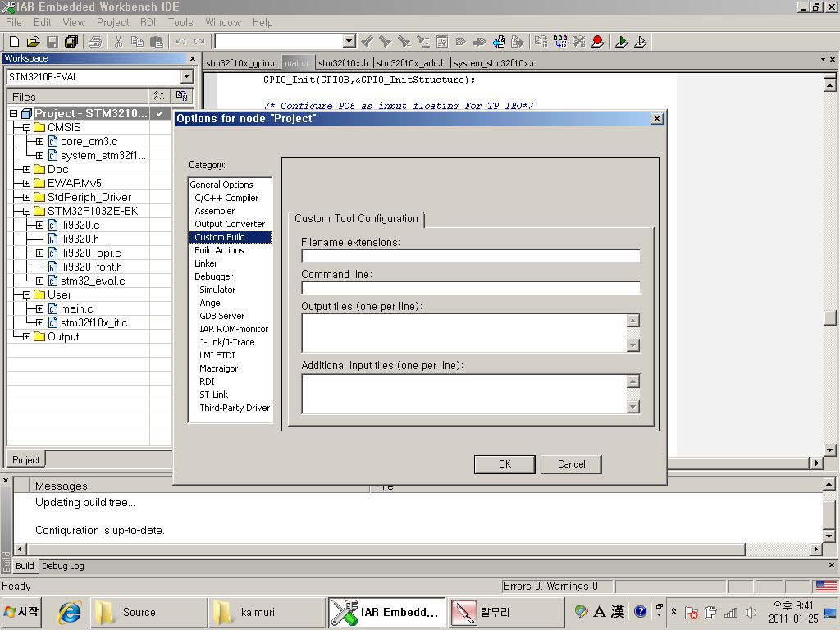This screenshot has height=630, width=840.
Task: Switch to system_stm32f10x.c editor tab
Action: coord(495,63)
